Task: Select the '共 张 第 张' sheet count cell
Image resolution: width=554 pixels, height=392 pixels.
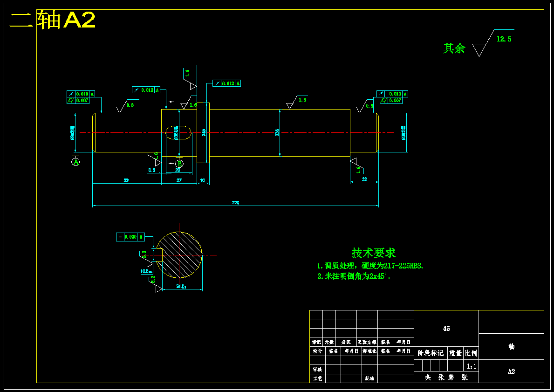Action: tap(446, 377)
